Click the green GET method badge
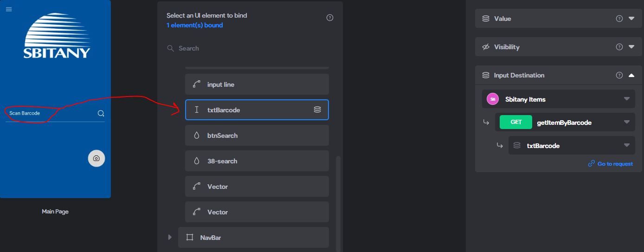644x252 pixels. [516, 122]
